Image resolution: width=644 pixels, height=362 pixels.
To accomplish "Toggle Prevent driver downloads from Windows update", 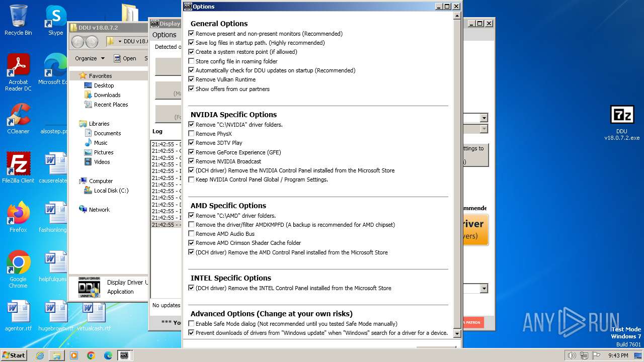I will pos(191,333).
